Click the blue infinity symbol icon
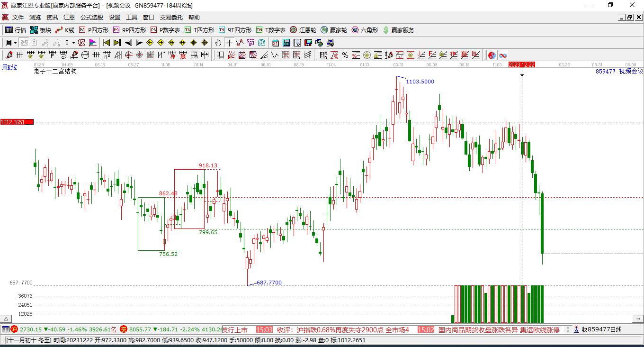The image size is (644, 347). coord(503,55)
